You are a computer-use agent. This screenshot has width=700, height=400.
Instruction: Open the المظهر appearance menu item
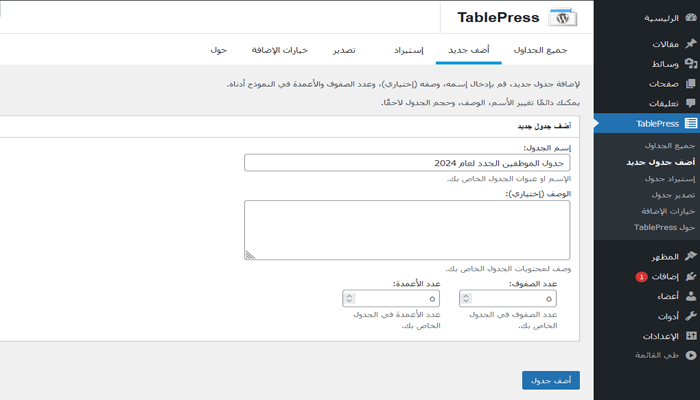click(647, 256)
